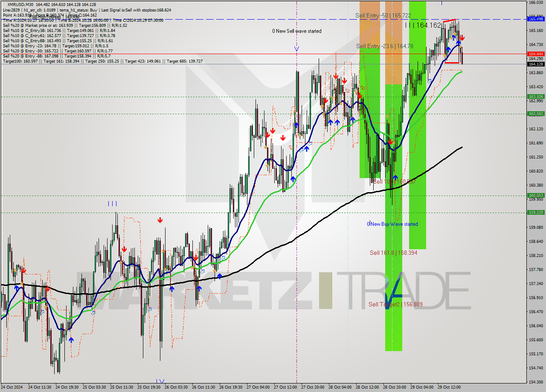Click the 156.040 price axis label
The height and width of the screenshot is (392, 546).
pos(536,326)
